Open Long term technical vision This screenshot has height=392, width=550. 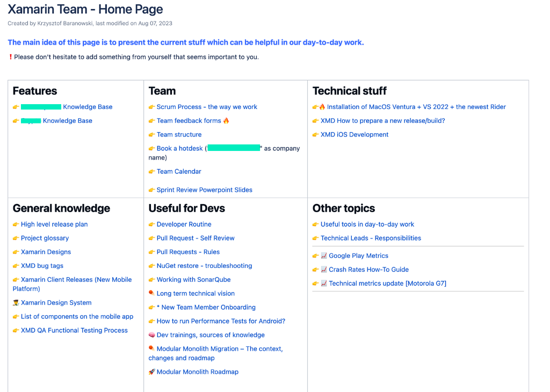196,294
